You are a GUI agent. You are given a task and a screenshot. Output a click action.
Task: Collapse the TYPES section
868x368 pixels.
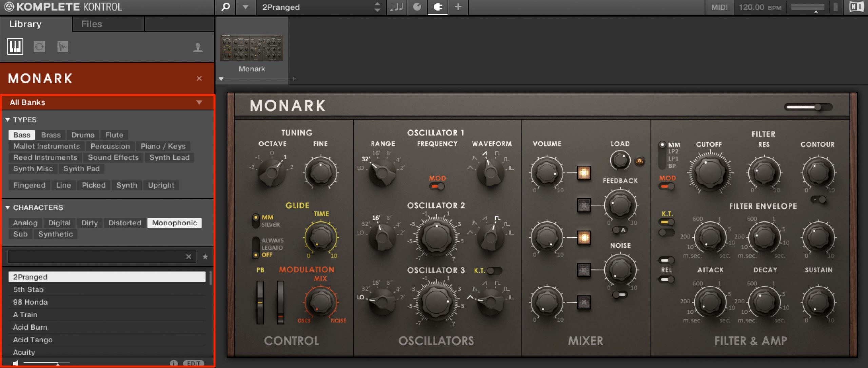pyautogui.click(x=7, y=120)
